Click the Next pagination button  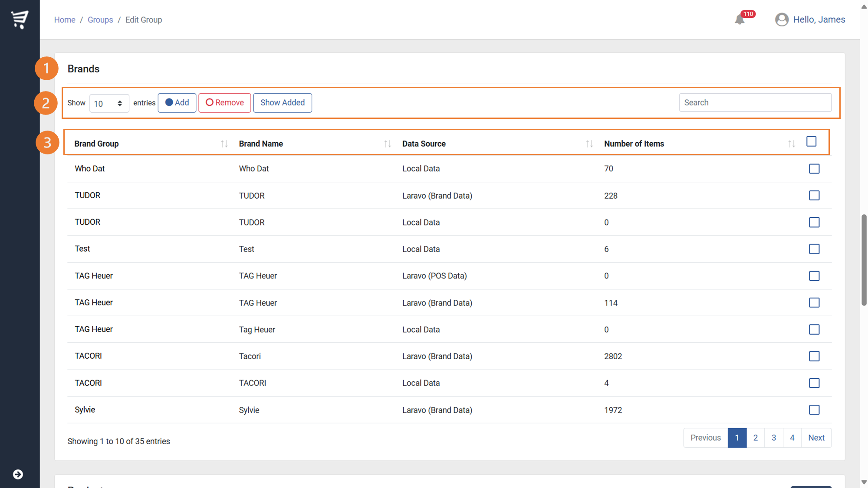tap(816, 438)
